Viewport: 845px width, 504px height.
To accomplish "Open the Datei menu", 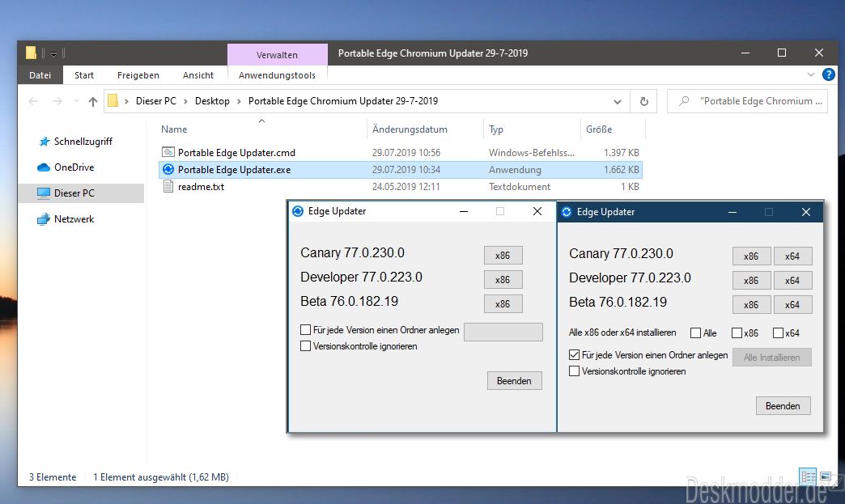I will click(x=40, y=75).
